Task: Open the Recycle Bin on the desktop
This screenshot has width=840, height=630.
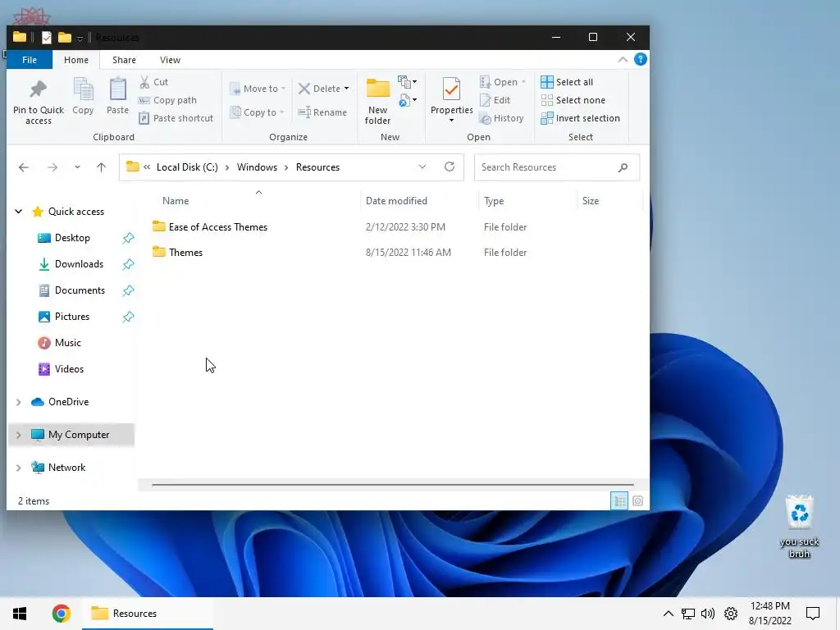Action: coord(799,527)
